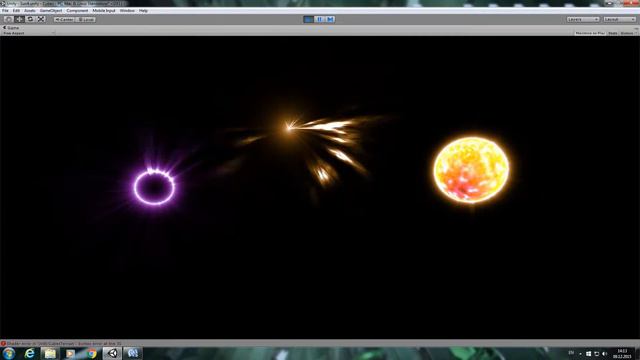
Task: Click the purple ring effect in Game view
Action: (154, 187)
